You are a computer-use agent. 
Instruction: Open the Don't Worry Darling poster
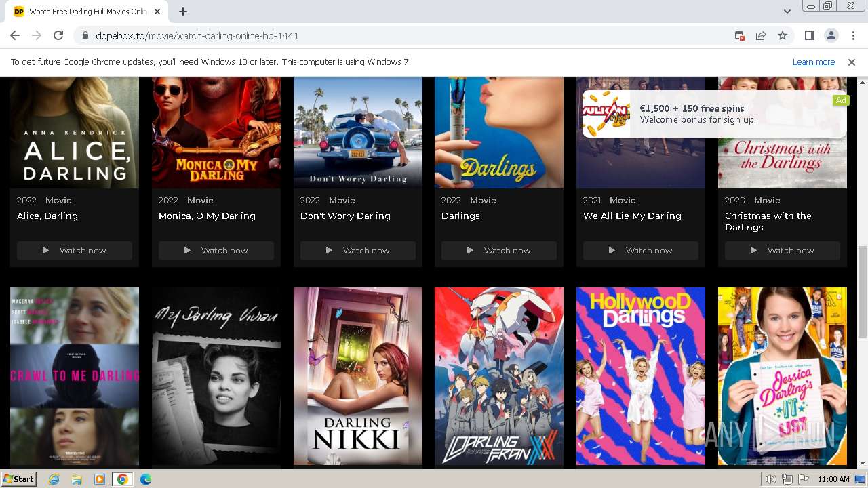[x=358, y=132]
